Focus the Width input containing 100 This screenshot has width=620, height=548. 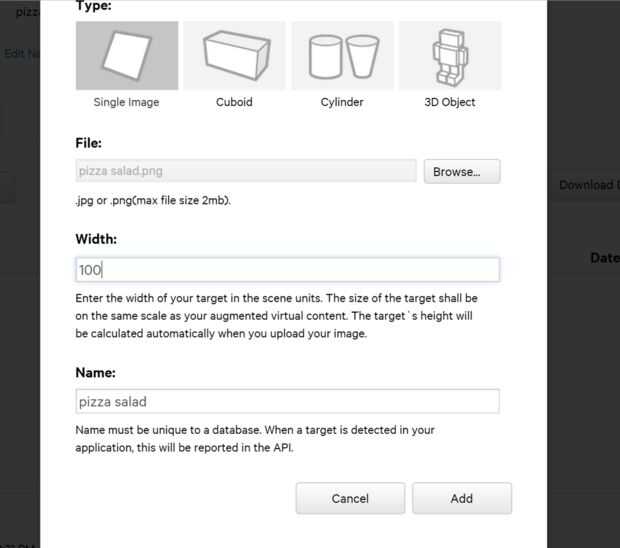[x=287, y=270]
